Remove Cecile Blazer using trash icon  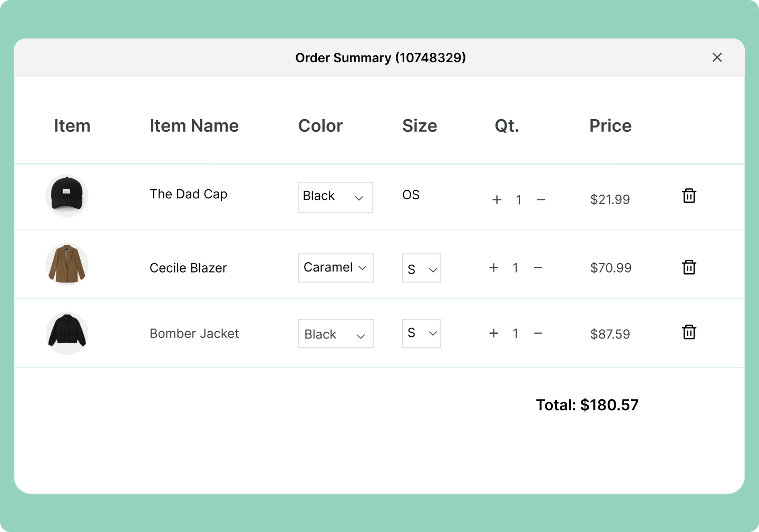tap(689, 267)
